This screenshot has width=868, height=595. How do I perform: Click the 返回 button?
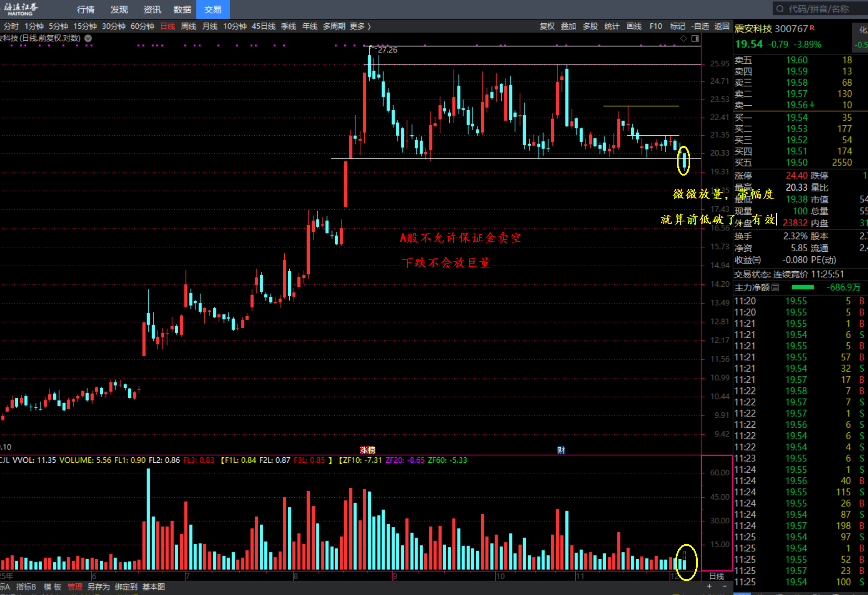721,26
